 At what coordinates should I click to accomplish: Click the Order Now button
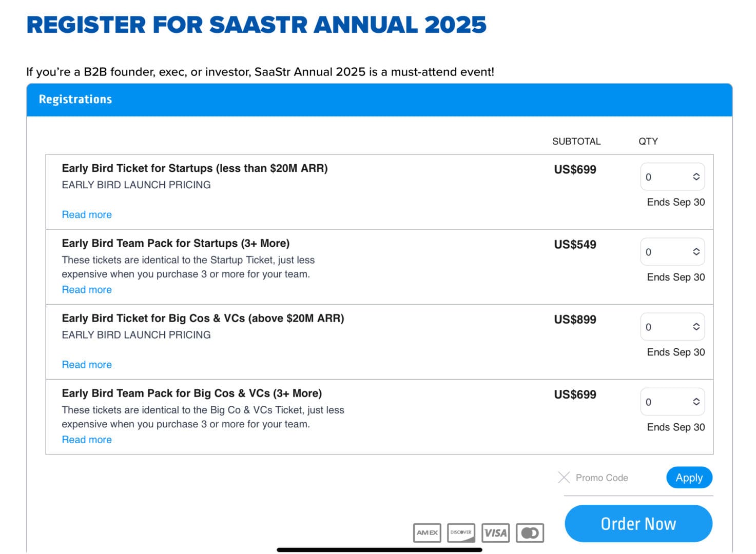coord(637,523)
